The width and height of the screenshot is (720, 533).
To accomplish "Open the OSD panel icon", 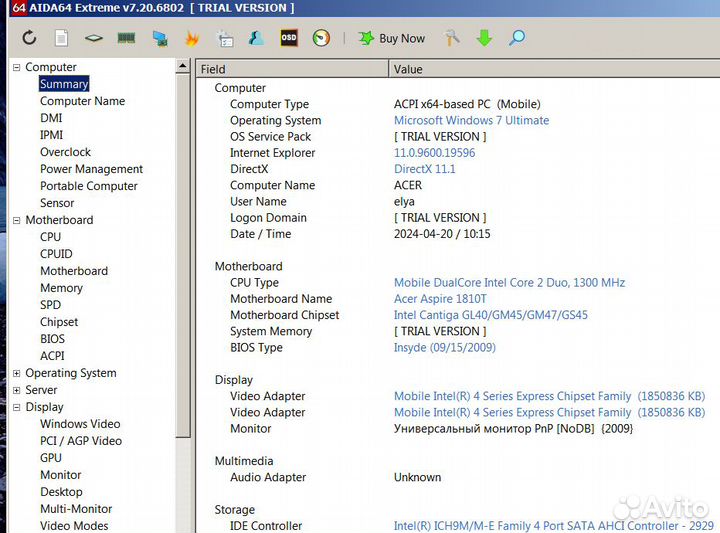I will tap(289, 38).
